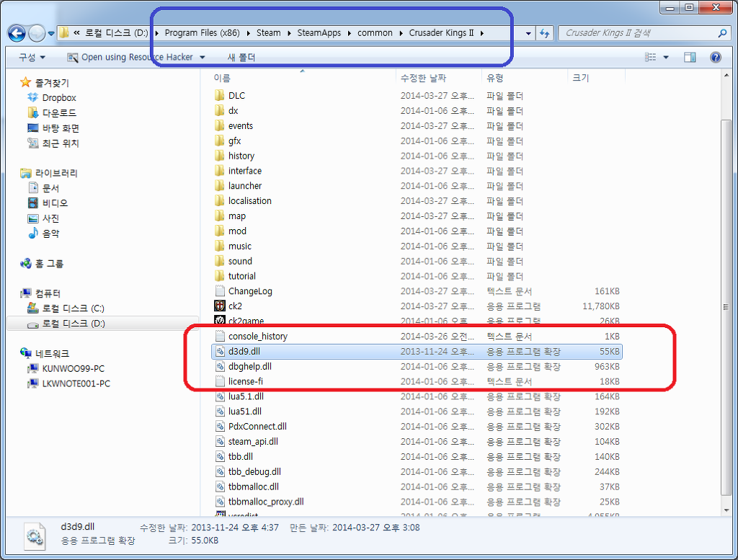The width and height of the screenshot is (738, 560).
Task: Select Program Files (x86) breadcrumb
Action: pos(202,33)
